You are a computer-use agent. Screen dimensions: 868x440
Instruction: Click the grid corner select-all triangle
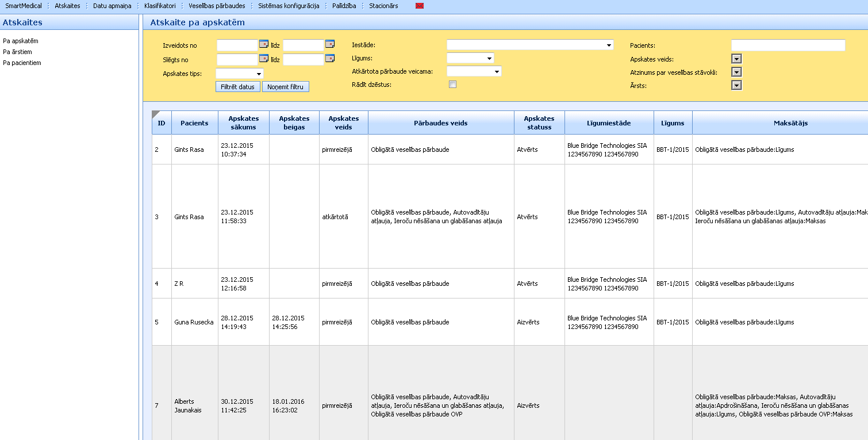click(155, 114)
